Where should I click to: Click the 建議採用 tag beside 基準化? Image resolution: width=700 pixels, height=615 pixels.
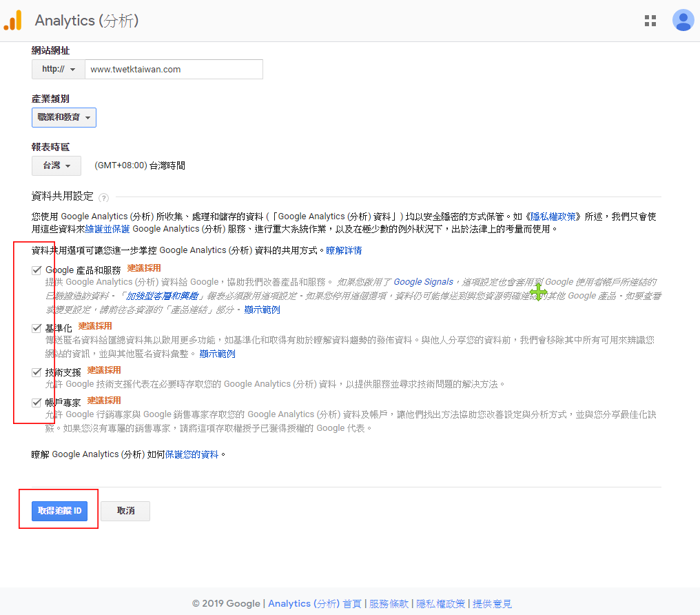95,326
